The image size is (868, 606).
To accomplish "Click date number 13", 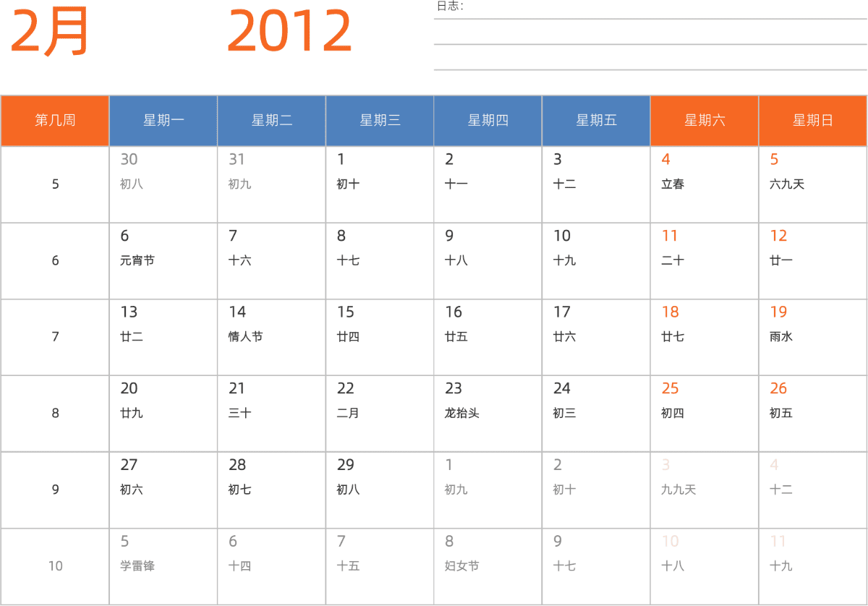I will point(129,312).
